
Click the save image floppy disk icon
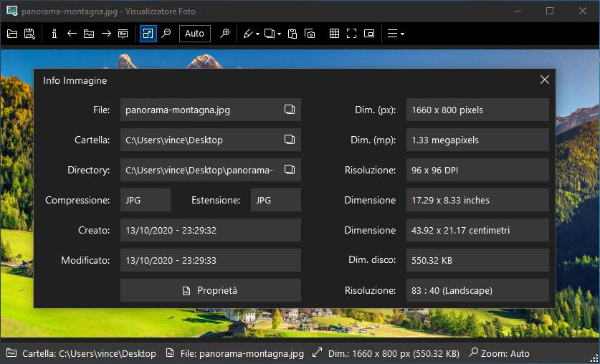(29, 34)
